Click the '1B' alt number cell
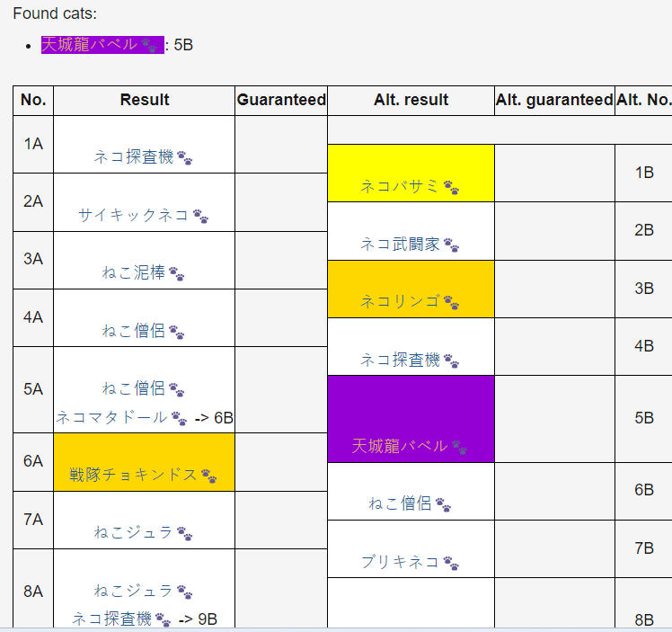Viewport: 672px width, 632px height. click(x=644, y=174)
